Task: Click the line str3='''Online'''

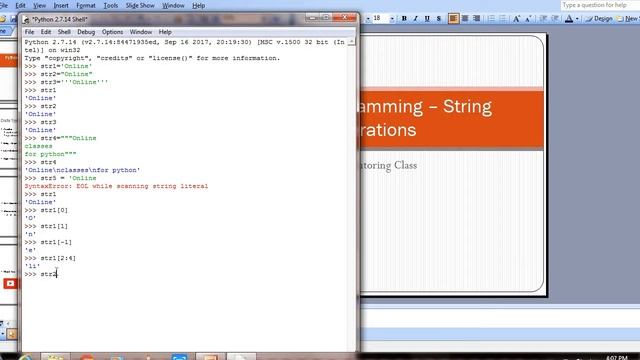Action: coord(67,82)
